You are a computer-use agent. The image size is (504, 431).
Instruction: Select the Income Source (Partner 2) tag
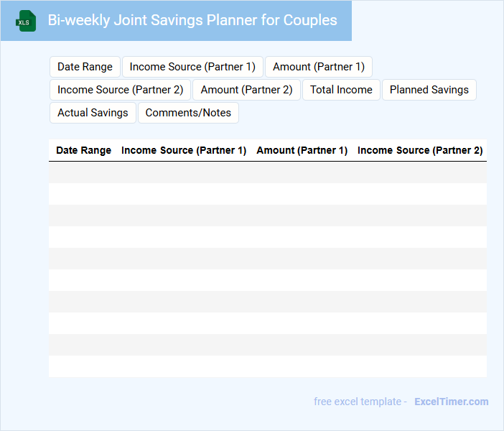120,90
